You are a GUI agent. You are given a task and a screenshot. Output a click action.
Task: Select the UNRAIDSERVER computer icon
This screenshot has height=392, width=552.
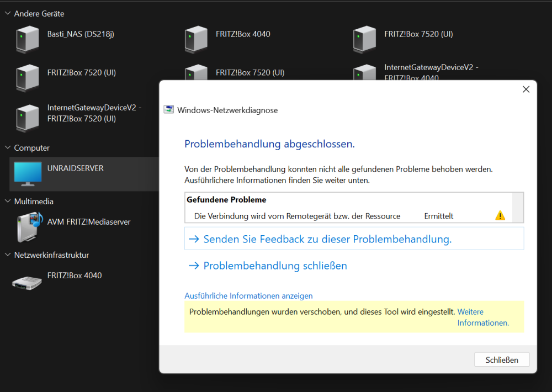click(28, 173)
